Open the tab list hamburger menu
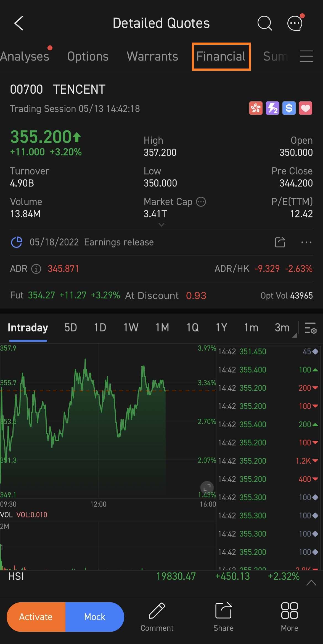Screen dimensions: 323x644 pyautogui.click(x=306, y=56)
